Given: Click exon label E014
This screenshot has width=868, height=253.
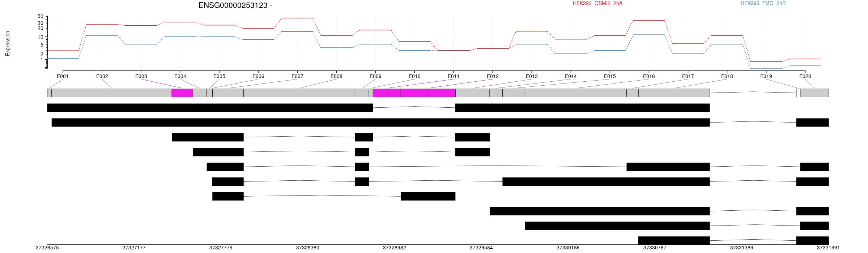Looking at the screenshot, I should tap(571, 76).
